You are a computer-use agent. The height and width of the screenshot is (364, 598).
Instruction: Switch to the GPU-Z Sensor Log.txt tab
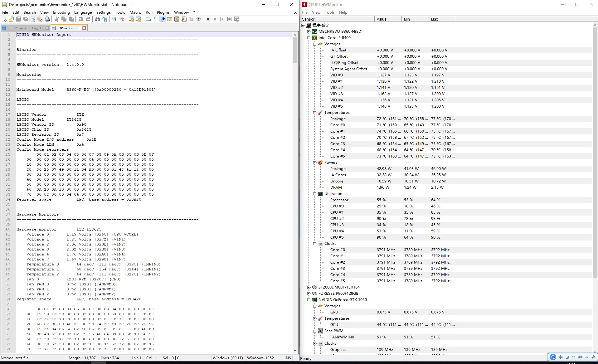[25, 28]
